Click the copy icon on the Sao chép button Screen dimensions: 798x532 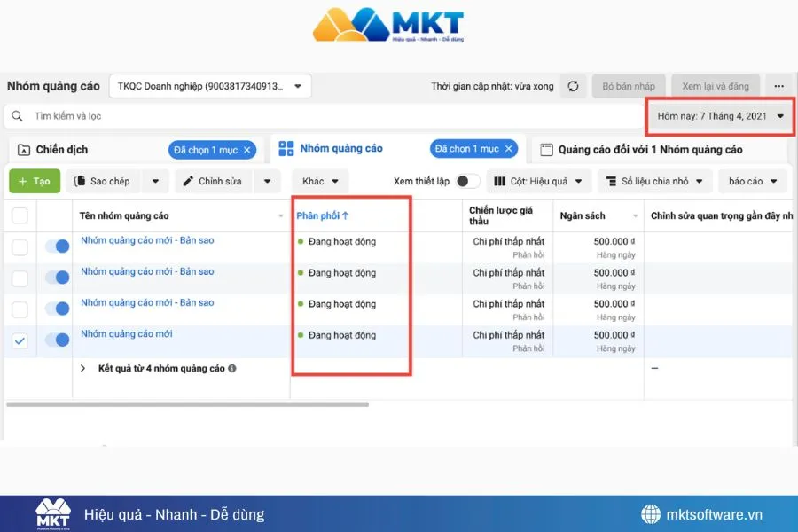(x=80, y=181)
